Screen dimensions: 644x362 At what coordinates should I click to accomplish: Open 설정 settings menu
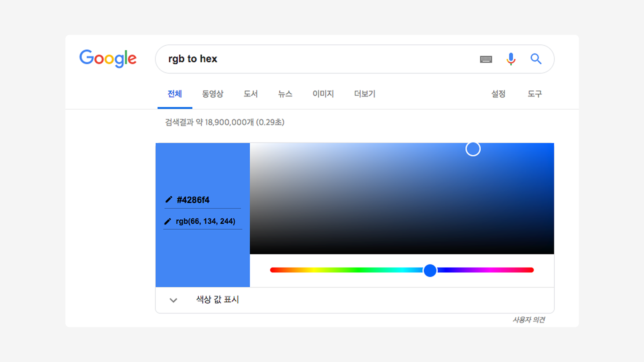point(498,94)
